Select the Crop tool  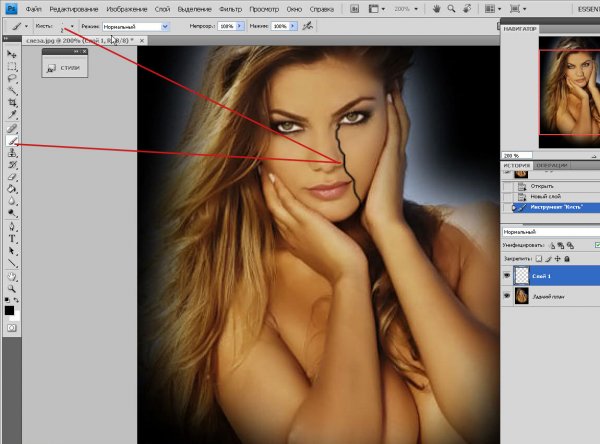12,103
